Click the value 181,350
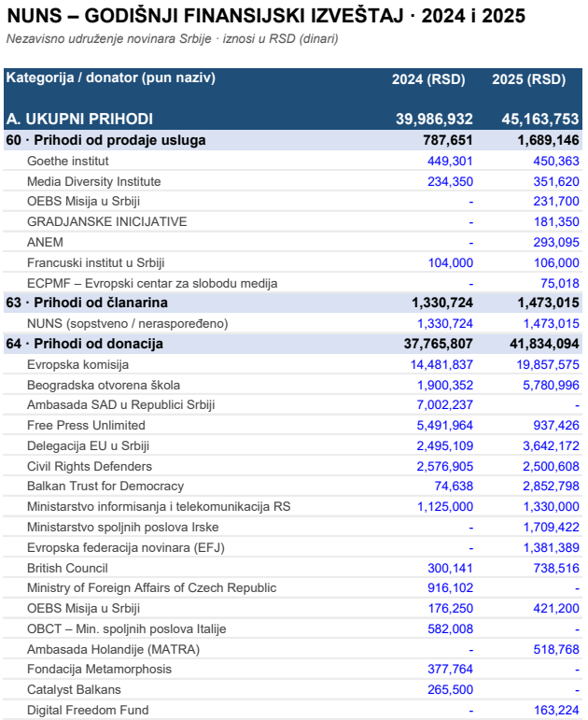This screenshot has height=720, width=588. click(556, 221)
